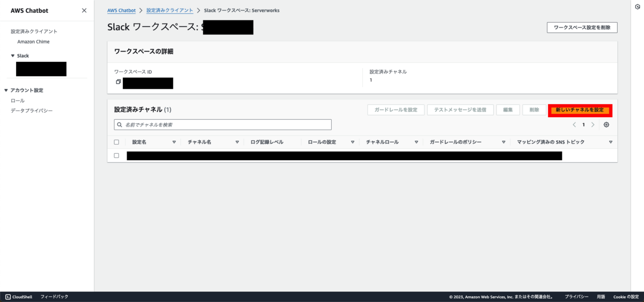Click ログ記録レベル column header
644x302 pixels.
point(267,142)
